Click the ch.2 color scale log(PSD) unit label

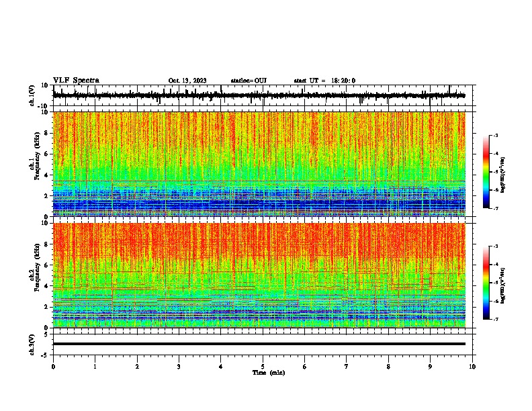503,286
